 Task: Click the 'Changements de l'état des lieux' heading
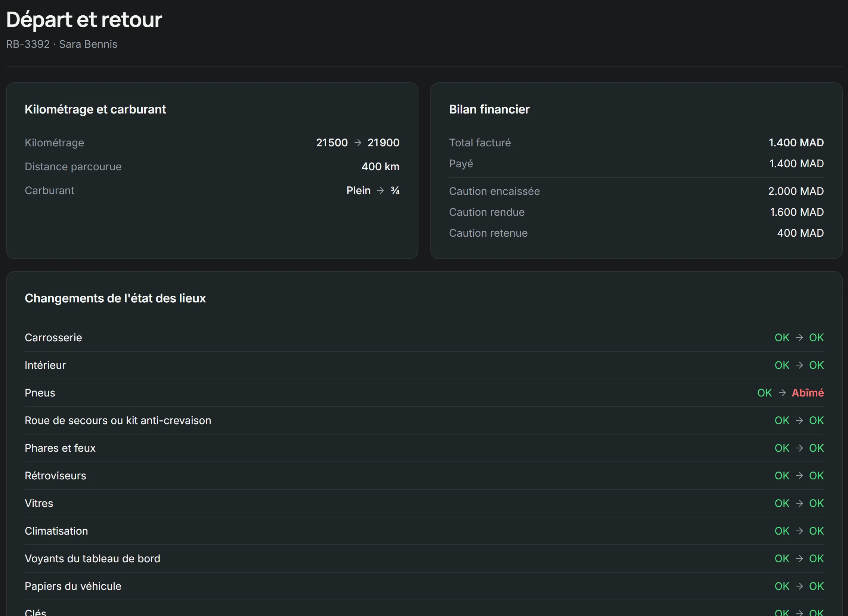pos(115,298)
